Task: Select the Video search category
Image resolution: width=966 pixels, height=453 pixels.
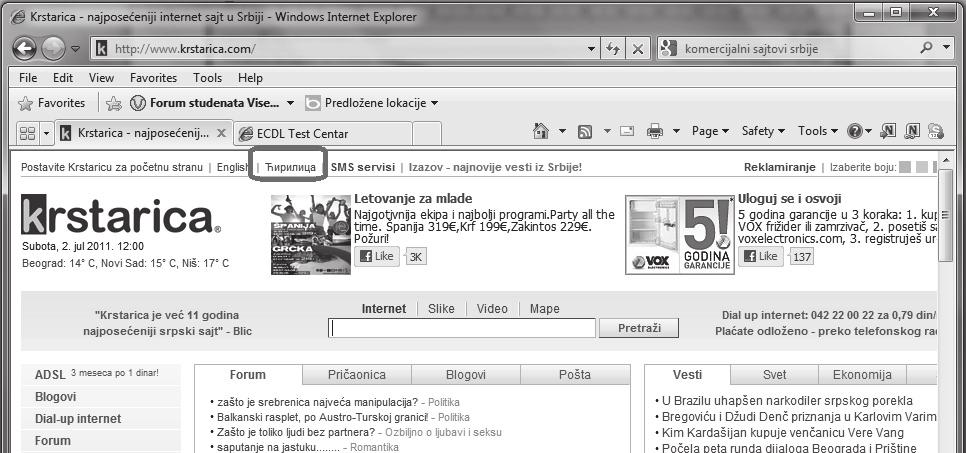Action: (x=492, y=309)
